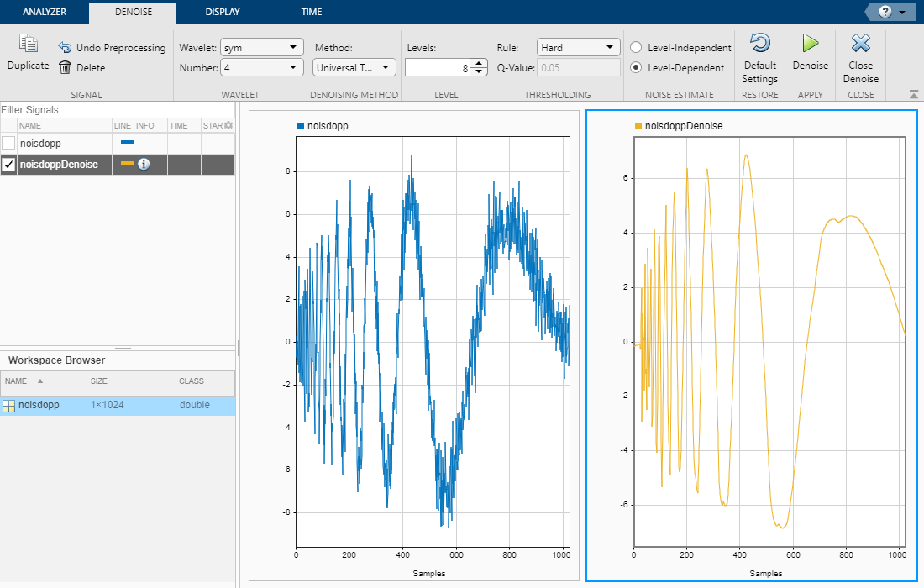924x588 pixels.
Task: Click the yellow noisdoppDenoise line color swatch
Action: pos(127,164)
